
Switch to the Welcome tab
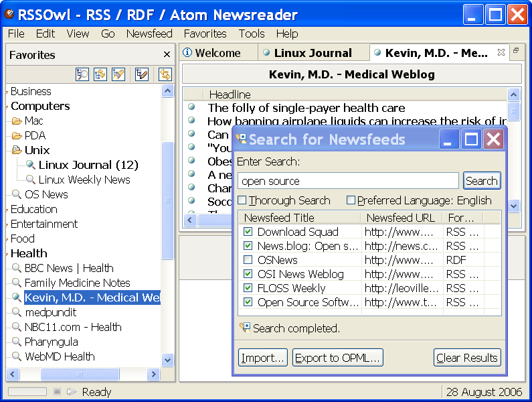[218, 53]
